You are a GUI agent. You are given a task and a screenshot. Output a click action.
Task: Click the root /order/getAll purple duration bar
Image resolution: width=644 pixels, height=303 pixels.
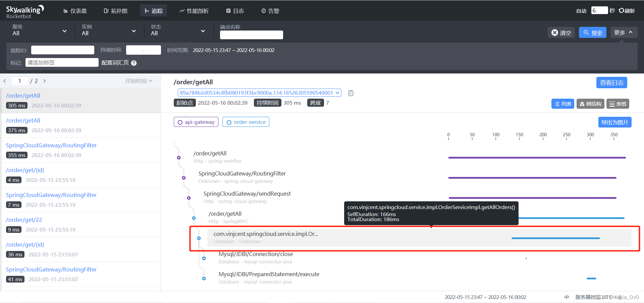point(537,158)
